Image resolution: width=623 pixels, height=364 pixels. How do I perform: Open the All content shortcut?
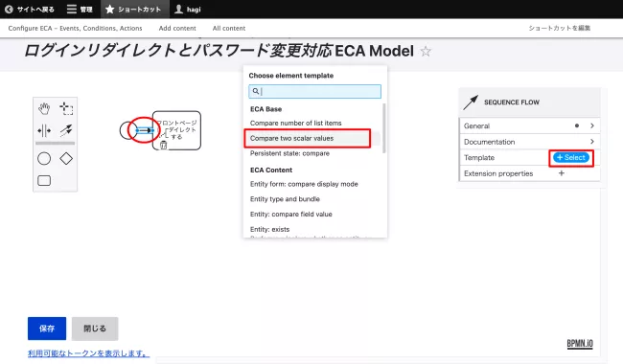[x=229, y=28]
